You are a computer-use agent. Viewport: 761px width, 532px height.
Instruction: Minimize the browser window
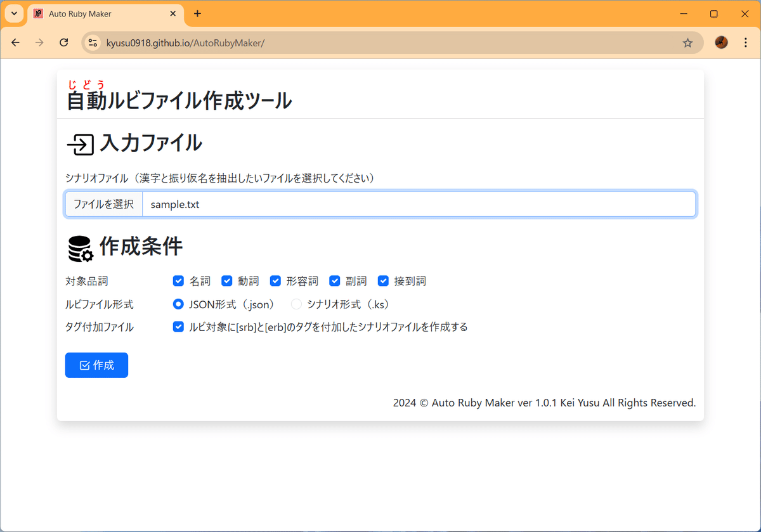(x=683, y=13)
